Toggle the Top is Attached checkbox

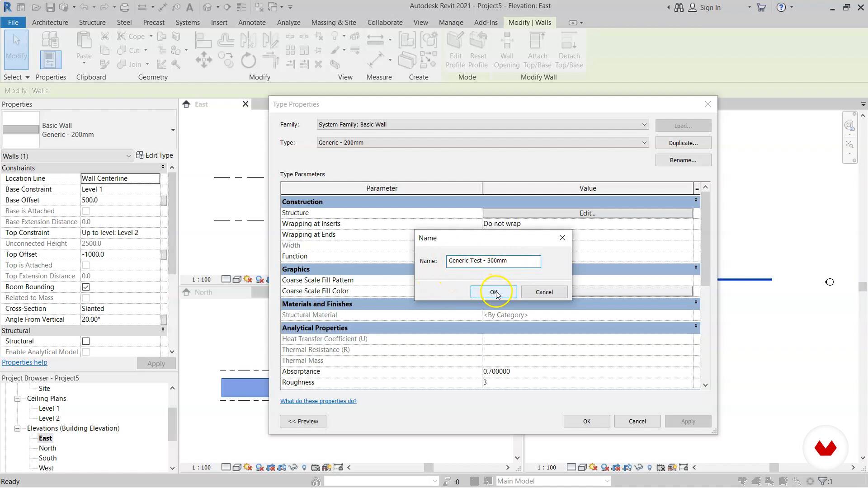[x=86, y=265]
